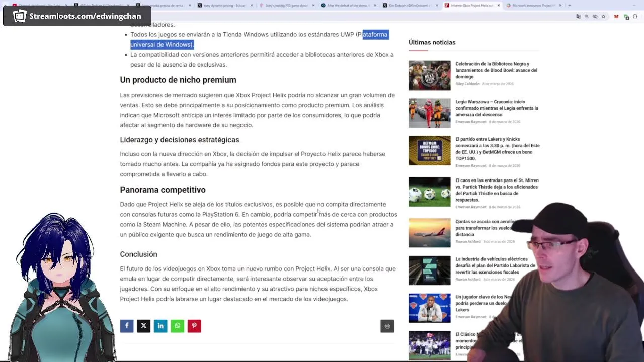Open 'El caos en las entradas' St. Mirren link

pyautogui.click(x=497, y=190)
